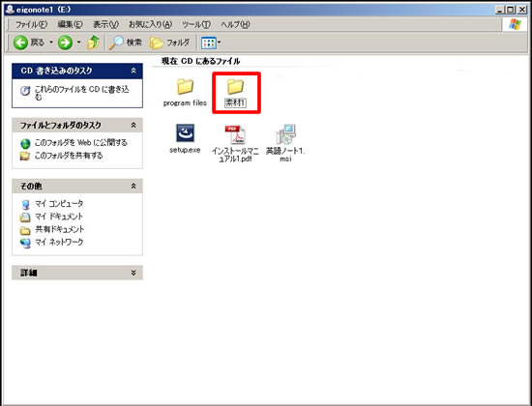532x406 pixels.
Task: Click the globe icon beside Web に公開する
Action: [x=25, y=143]
